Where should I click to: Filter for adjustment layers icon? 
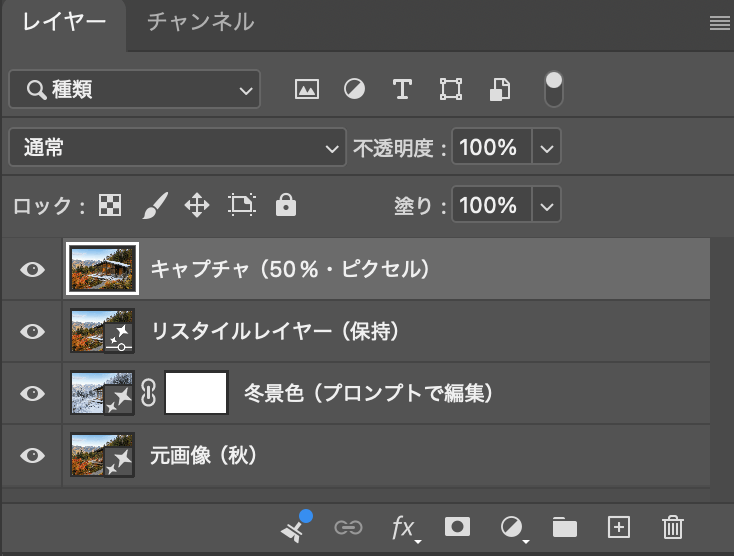pos(354,89)
